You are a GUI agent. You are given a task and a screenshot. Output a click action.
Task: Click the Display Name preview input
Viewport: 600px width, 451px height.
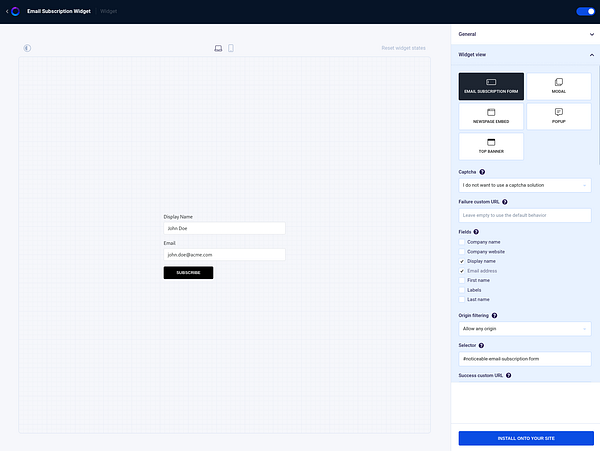[224, 228]
